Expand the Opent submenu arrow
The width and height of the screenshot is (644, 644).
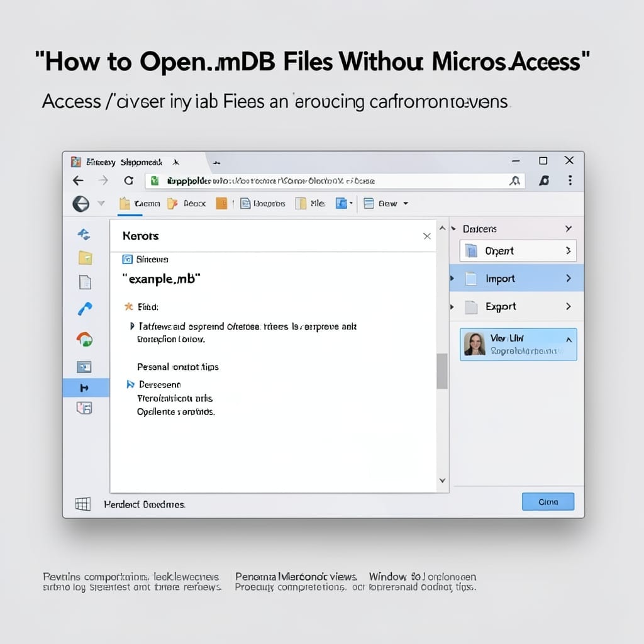pyautogui.click(x=569, y=250)
